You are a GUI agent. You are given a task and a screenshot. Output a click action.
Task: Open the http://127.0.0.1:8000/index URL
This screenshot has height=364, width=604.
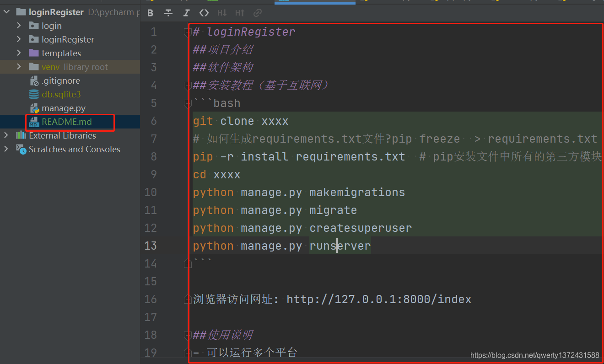click(379, 300)
